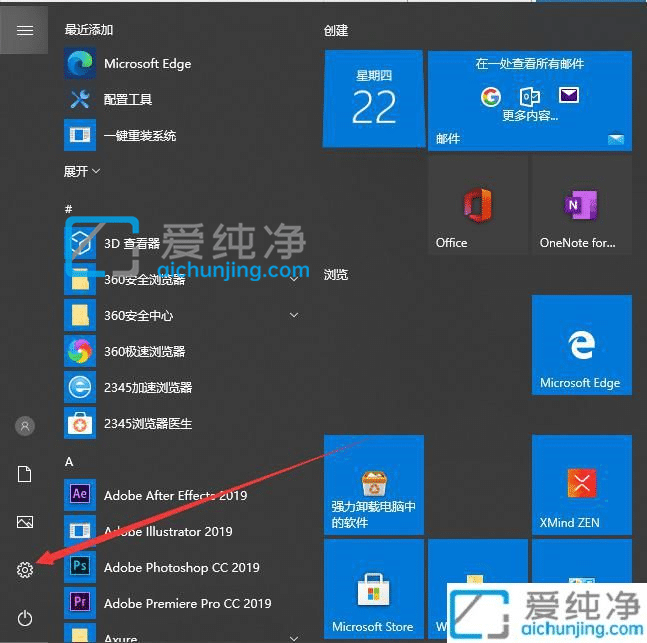Screen dimensions: 647x643
Task: Launch the 2345加速浏览器 icon
Action: (80, 387)
